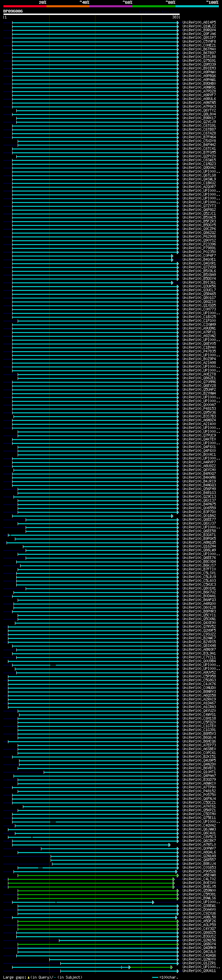The image size is (222, 980).
Task: Click the green bar for UniRef100_A3LP59
Action: coord(98,925)
